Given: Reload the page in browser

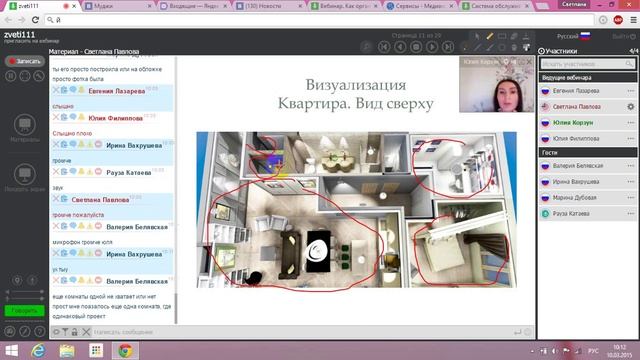Looking at the screenshot, I should click(x=36, y=20).
